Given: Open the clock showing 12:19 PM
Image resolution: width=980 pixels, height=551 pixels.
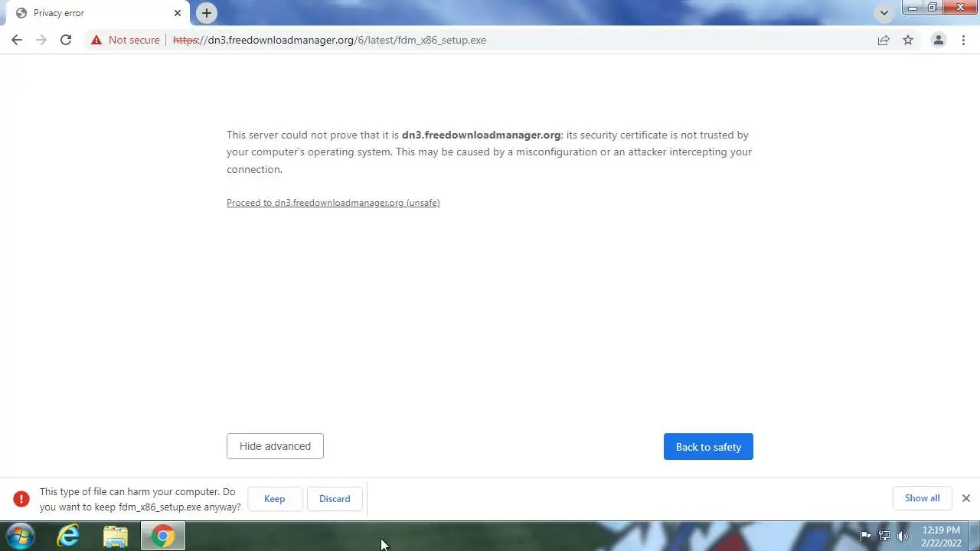Looking at the screenshot, I should [941, 536].
